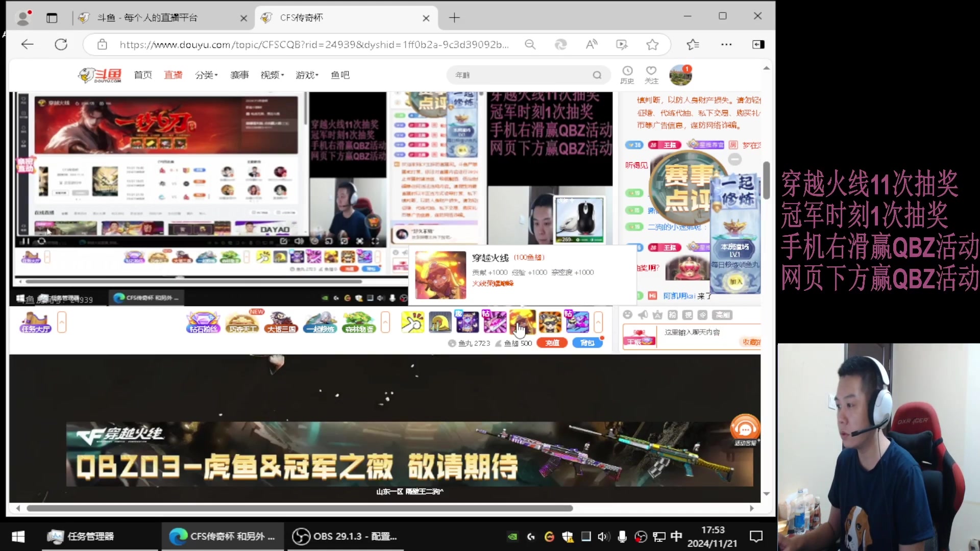The height and width of the screenshot is (551, 980).
Task: Switch to the 斗鱼 browser tab
Action: tap(160, 18)
